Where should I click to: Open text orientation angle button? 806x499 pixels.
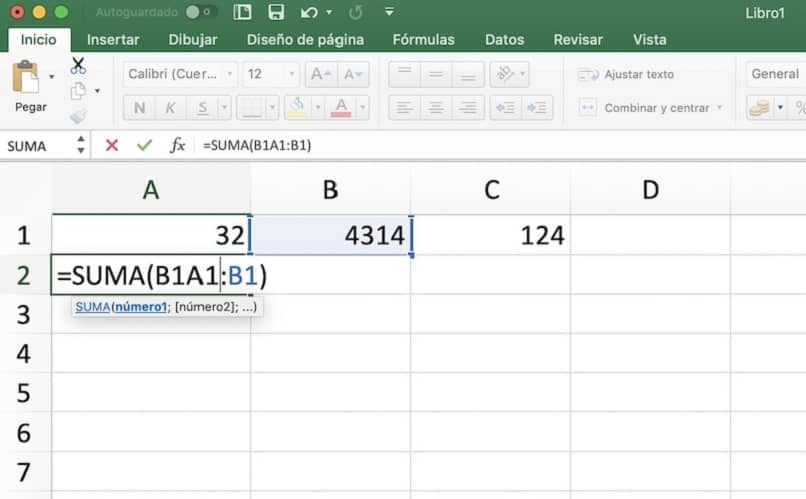505,75
